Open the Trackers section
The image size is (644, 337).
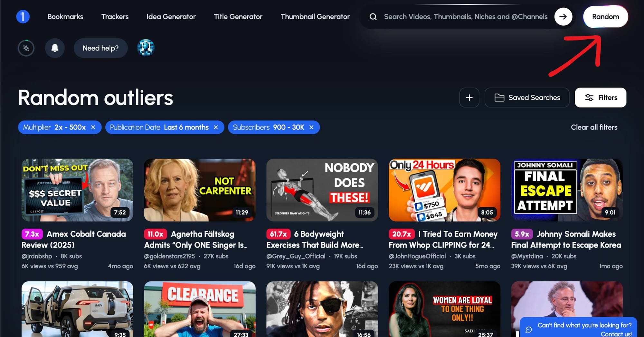coord(115,17)
